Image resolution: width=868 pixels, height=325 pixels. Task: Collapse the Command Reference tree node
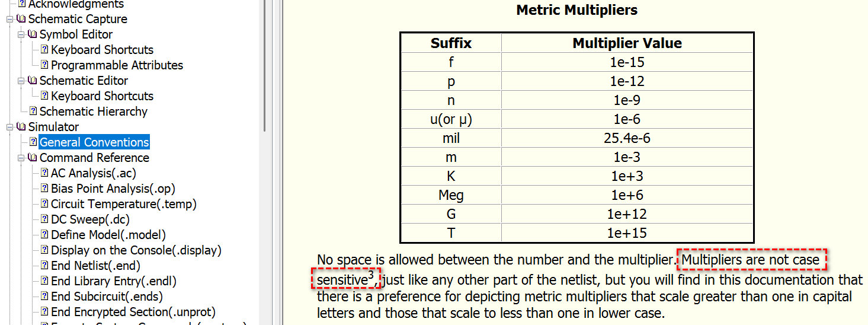(x=21, y=158)
